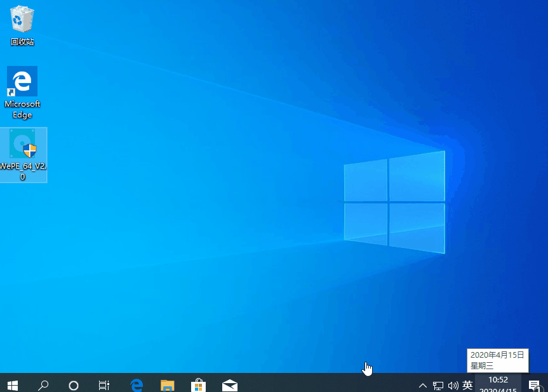
Task: Activate Cortana on the taskbar
Action: pos(73,385)
